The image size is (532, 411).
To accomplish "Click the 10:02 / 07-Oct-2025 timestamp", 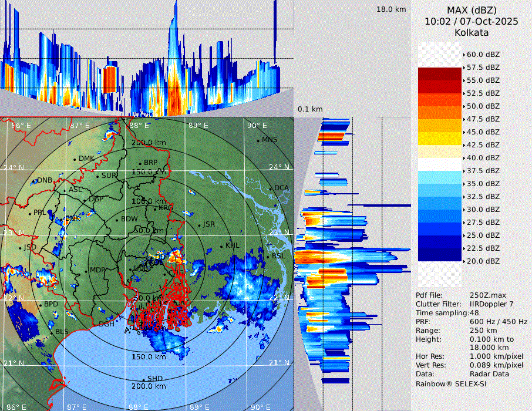I will tap(472, 21).
